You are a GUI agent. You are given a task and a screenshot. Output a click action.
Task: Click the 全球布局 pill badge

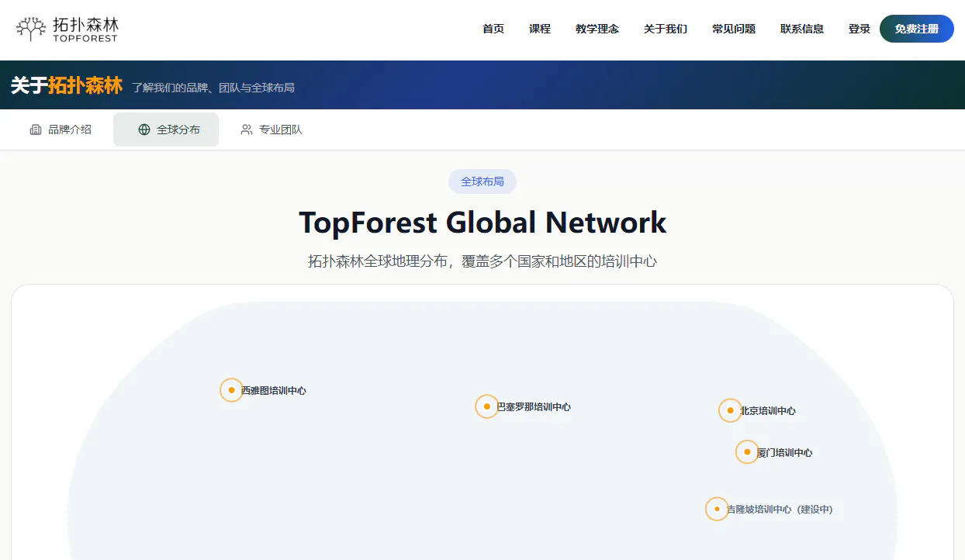click(x=482, y=181)
